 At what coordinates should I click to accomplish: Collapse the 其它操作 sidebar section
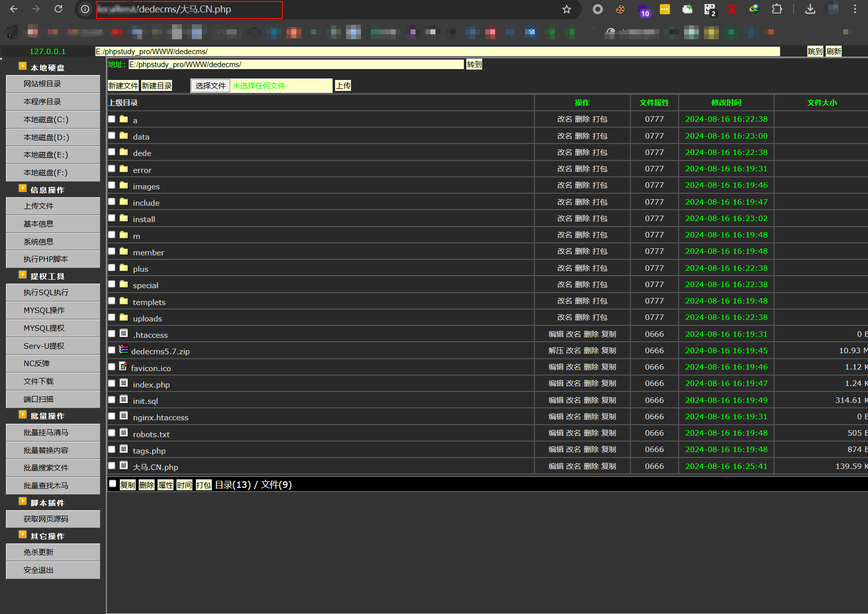coord(47,536)
